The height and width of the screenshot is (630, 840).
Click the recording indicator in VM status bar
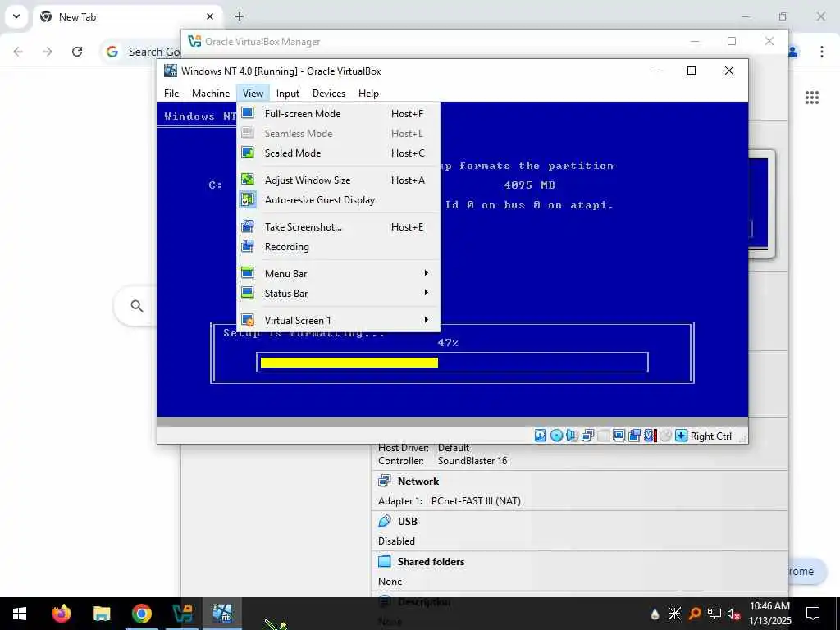click(634, 436)
